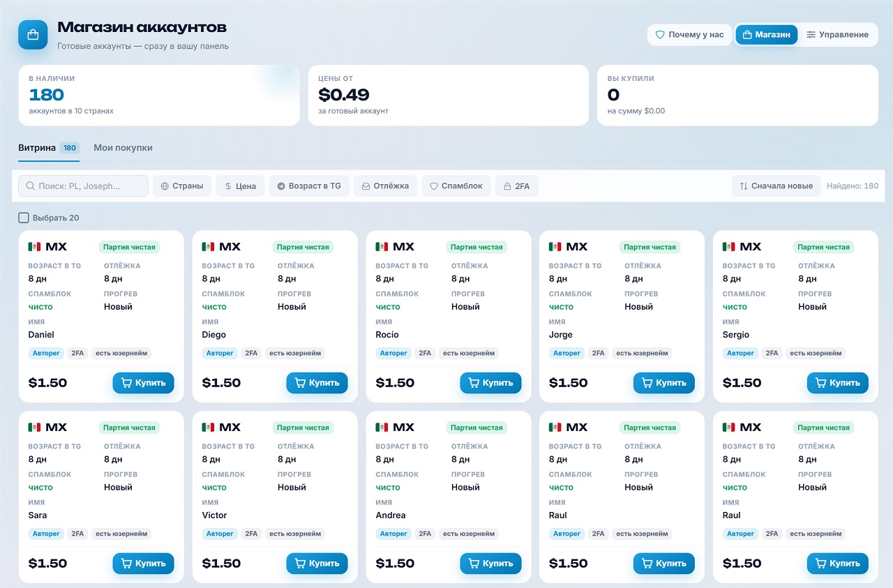
Task: Click the lock icon in the 2FA filter
Action: pos(507,186)
